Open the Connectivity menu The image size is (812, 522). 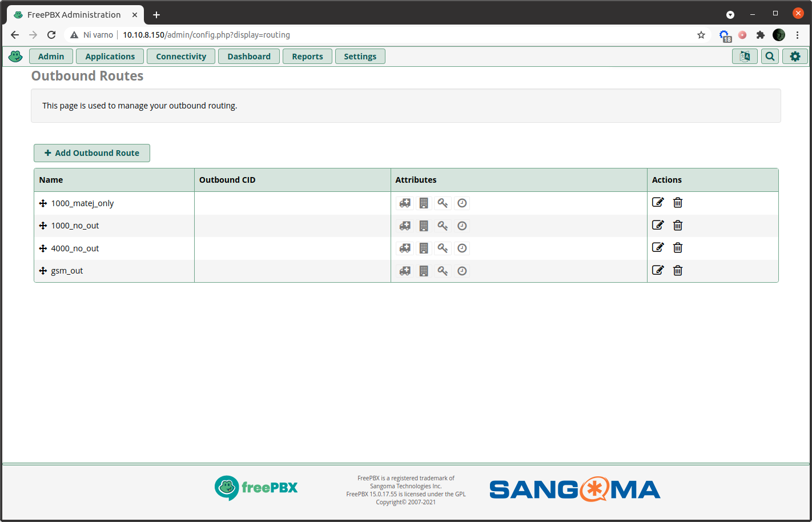coord(180,56)
